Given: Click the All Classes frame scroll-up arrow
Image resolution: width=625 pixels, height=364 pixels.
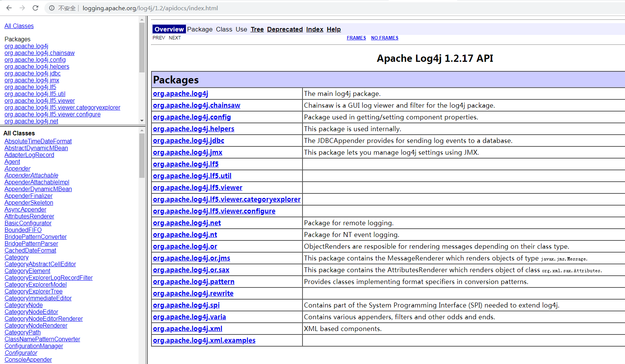Looking at the screenshot, I should (142, 130).
